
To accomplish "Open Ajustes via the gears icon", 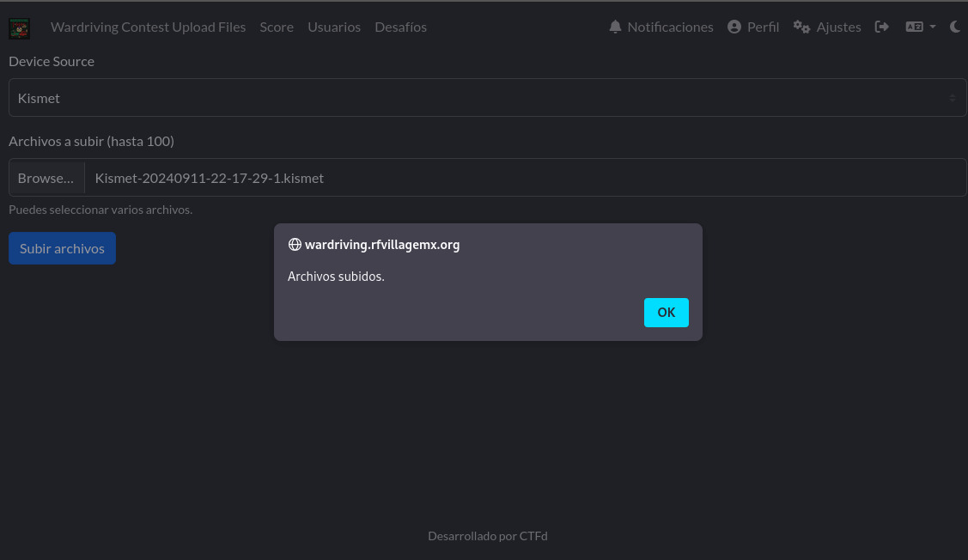I will coord(801,27).
